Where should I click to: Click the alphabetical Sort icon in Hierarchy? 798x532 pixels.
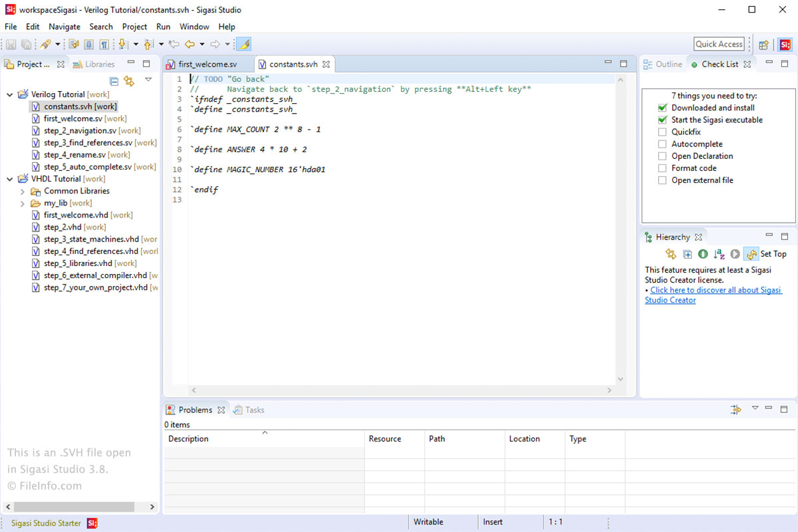coord(719,254)
